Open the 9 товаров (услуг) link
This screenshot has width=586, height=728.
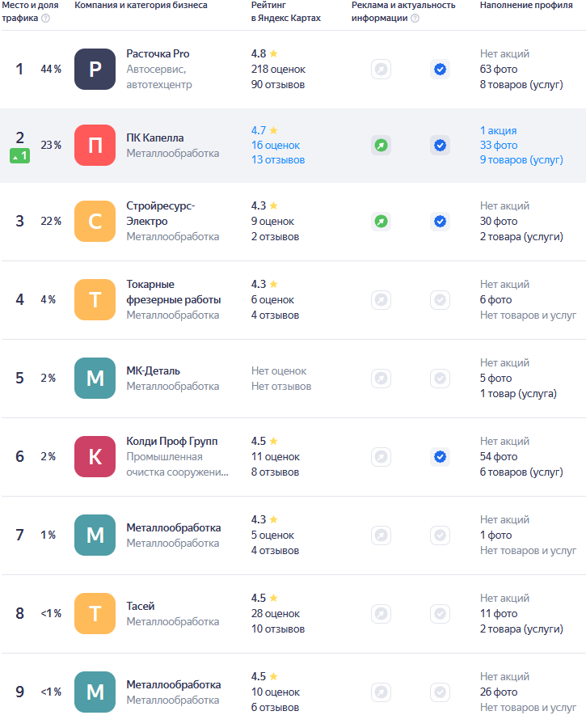click(521, 159)
